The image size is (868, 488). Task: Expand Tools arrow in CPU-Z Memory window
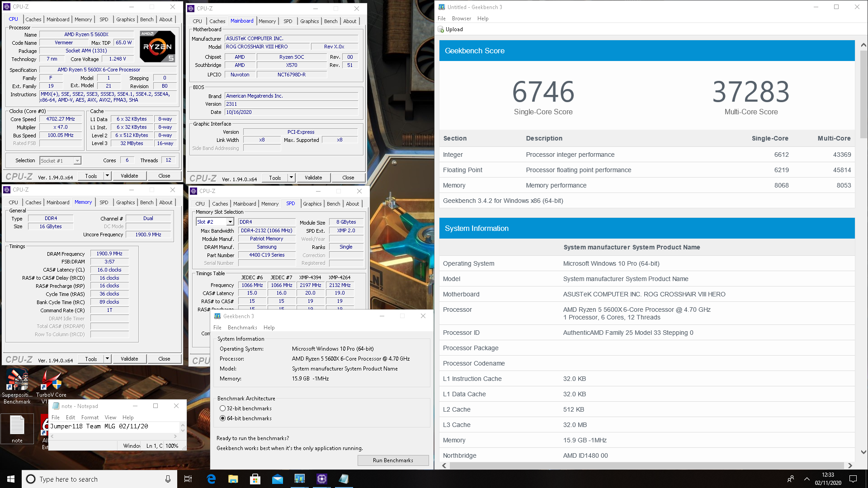tap(107, 359)
